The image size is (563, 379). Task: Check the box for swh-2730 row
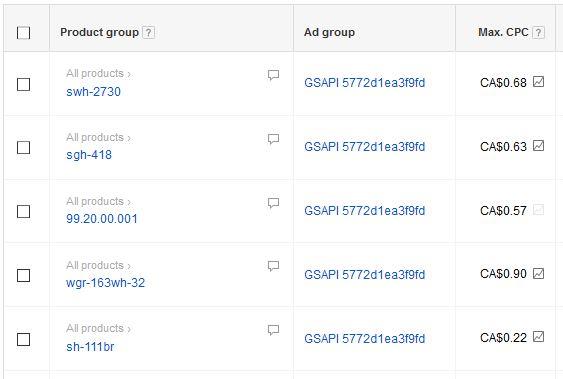tap(23, 85)
